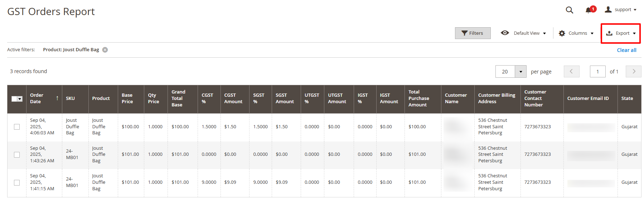Click the per page value field showing 20

pos(505,72)
